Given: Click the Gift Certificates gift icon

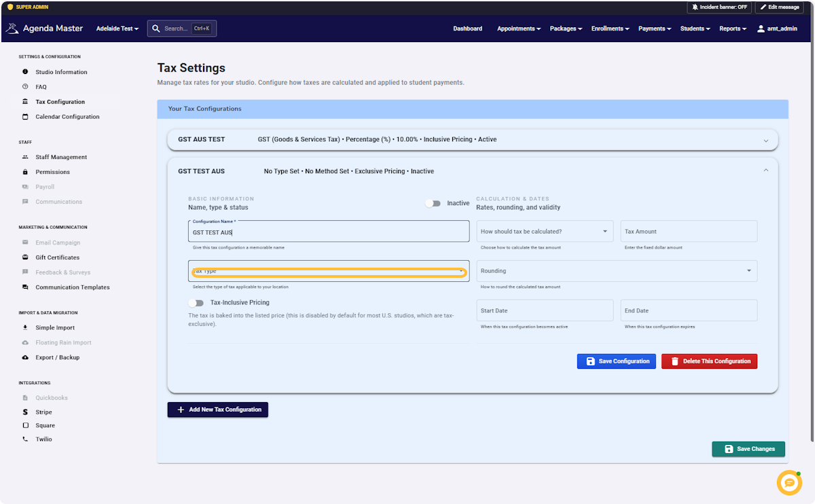Looking at the screenshot, I should [x=25, y=257].
